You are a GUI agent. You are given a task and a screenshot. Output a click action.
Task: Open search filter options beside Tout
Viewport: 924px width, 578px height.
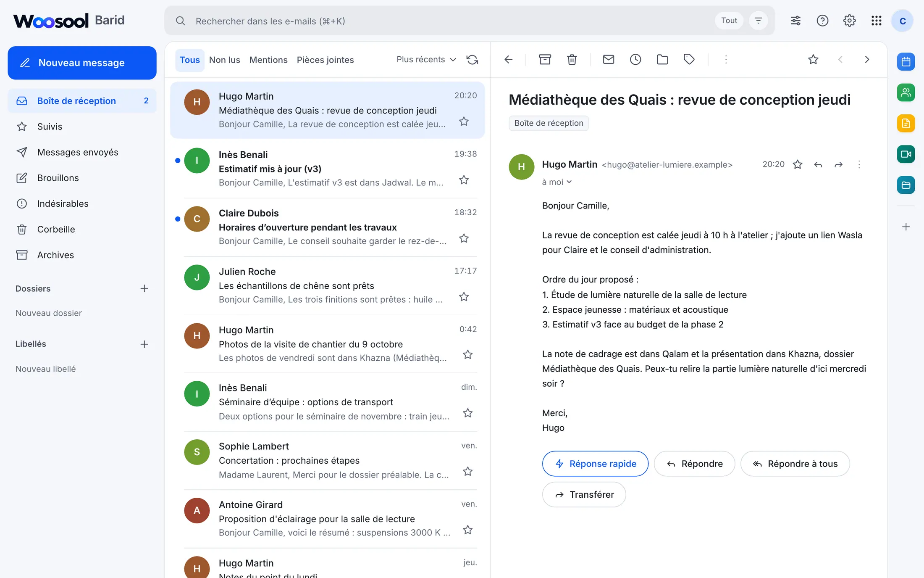(x=758, y=21)
